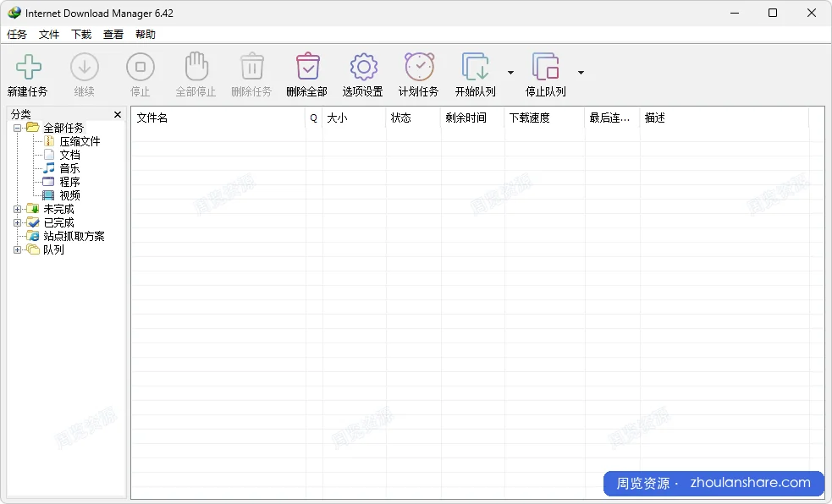
Task: Click the 删除任务 trash icon
Action: tap(252, 67)
